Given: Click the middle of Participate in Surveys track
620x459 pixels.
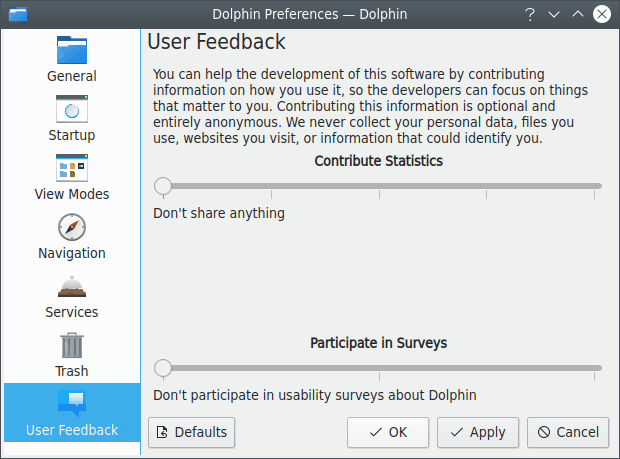Looking at the screenshot, I should pyautogui.click(x=379, y=368).
